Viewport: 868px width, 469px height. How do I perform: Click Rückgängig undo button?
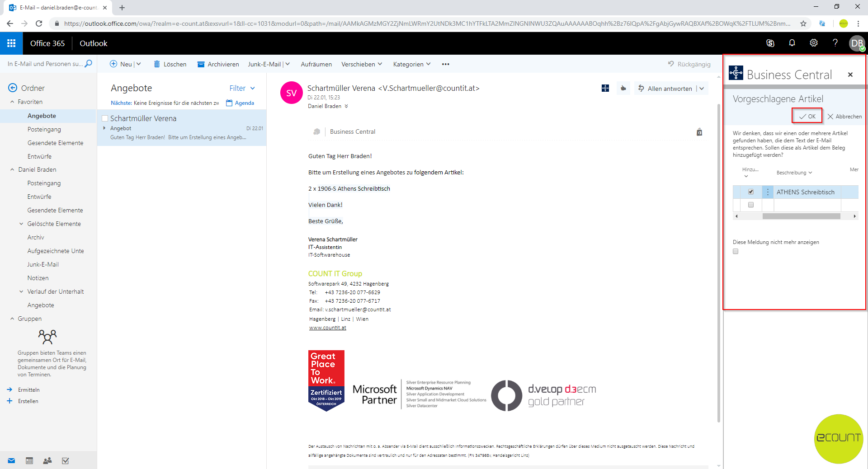(689, 64)
